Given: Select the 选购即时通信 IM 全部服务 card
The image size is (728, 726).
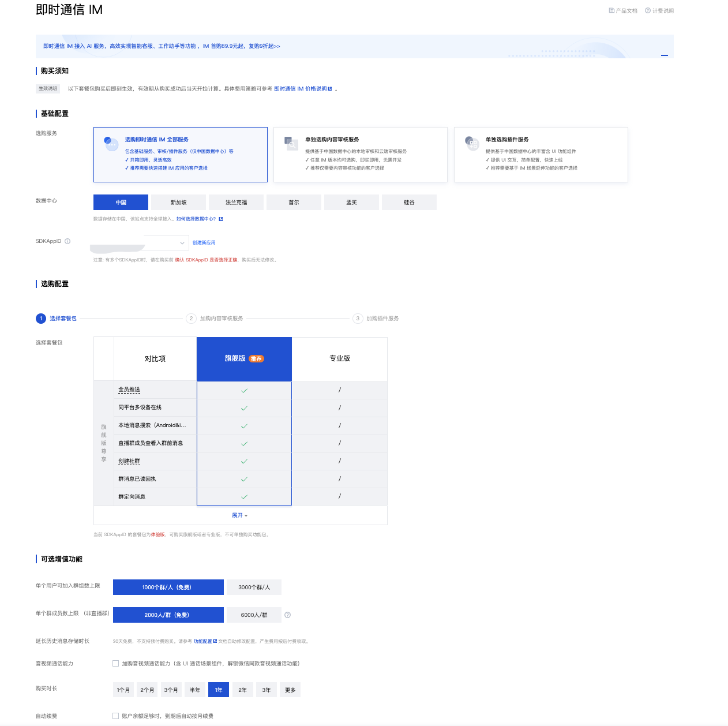Looking at the screenshot, I should point(181,155).
